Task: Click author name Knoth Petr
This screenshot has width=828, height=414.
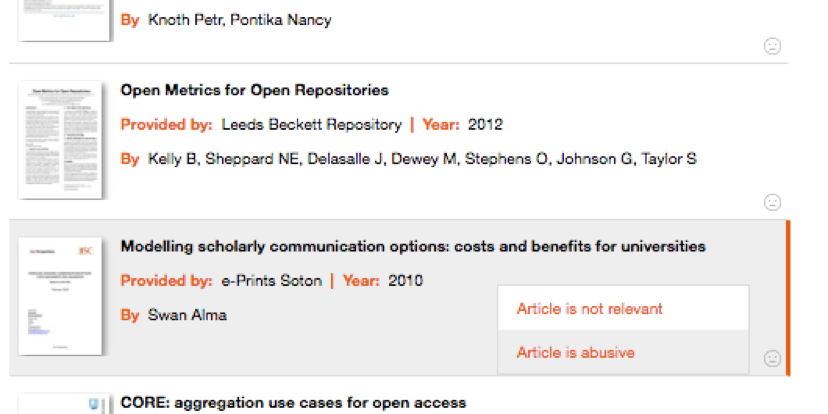Action: (185, 21)
